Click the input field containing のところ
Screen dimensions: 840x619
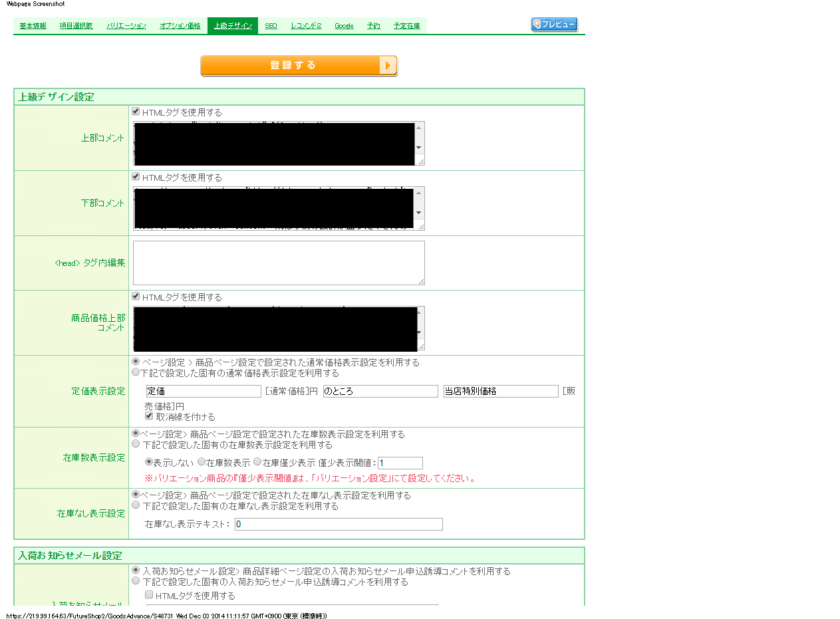coord(380,392)
